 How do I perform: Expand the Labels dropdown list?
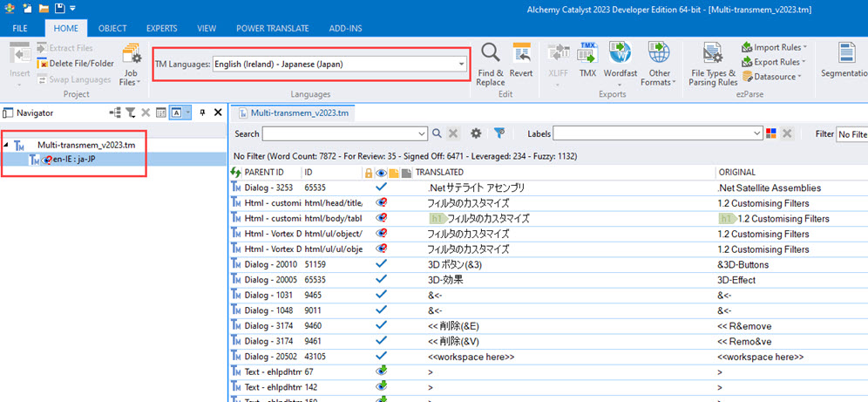tap(756, 133)
